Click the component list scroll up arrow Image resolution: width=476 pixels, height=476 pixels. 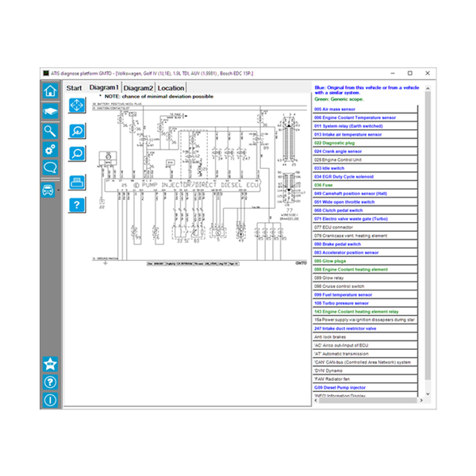tap(428, 88)
